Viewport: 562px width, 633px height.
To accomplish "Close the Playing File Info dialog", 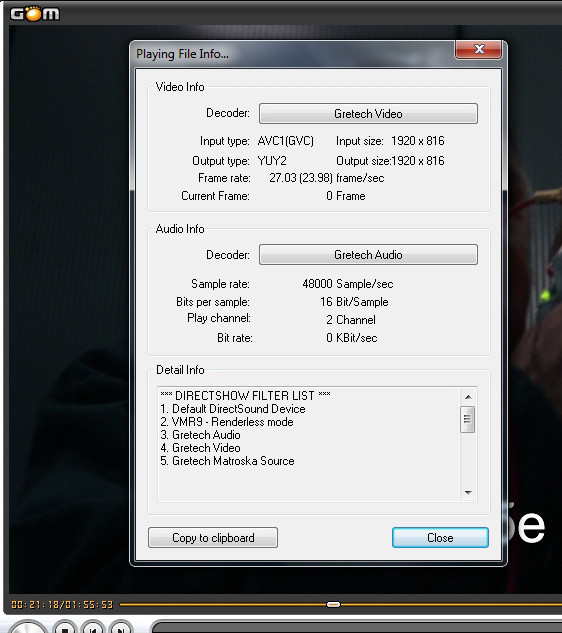I will (440, 538).
